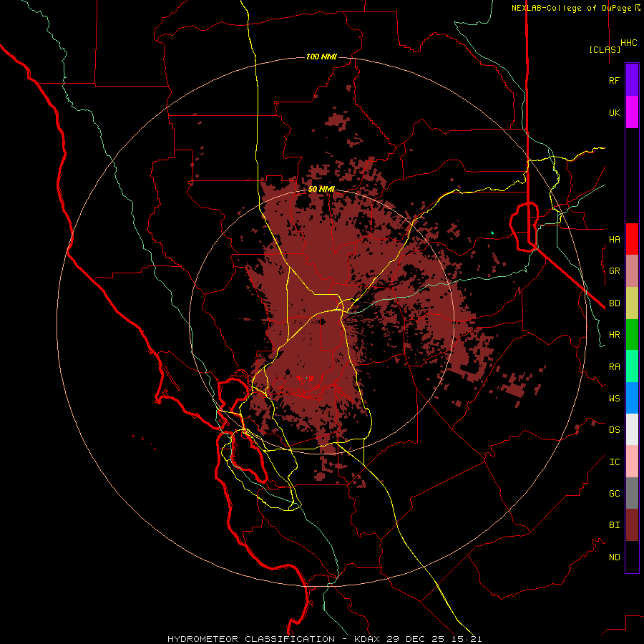
Task: Click the DS legend label
Action: click(614, 429)
